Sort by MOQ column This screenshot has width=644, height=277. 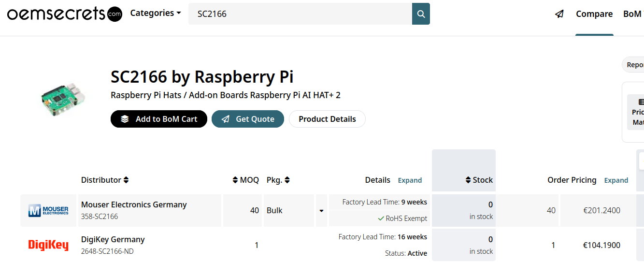tap(235, 180)
